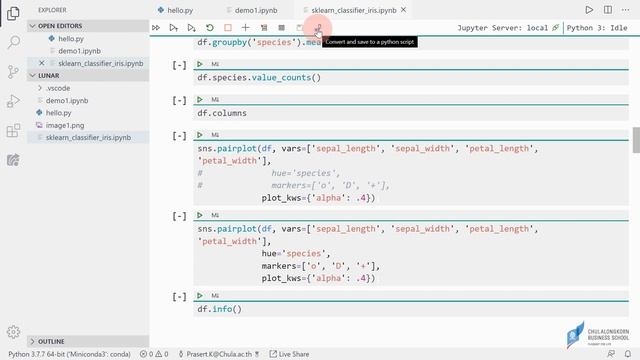The image size is (640, 360).
Task: Run the df.columns cell
Action: (x=200, y=100)
